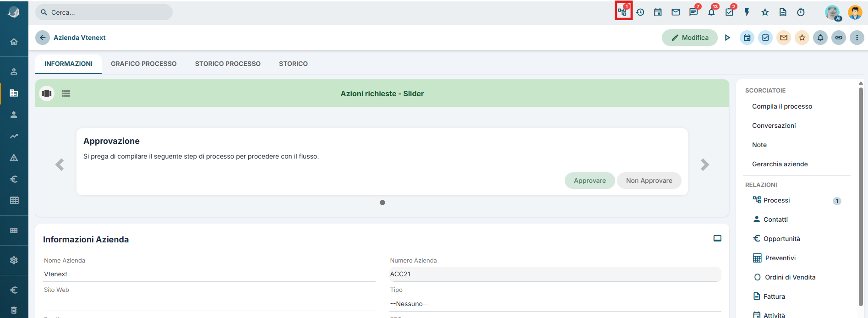The image size is (868, 318).
Task: Click the document icon in the top bar
Action: tap(783, 12)
